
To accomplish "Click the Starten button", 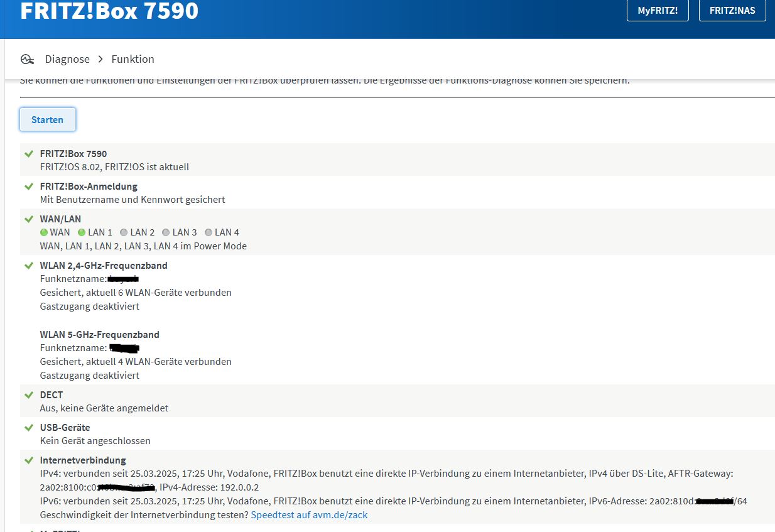I will tap(48, 119).
